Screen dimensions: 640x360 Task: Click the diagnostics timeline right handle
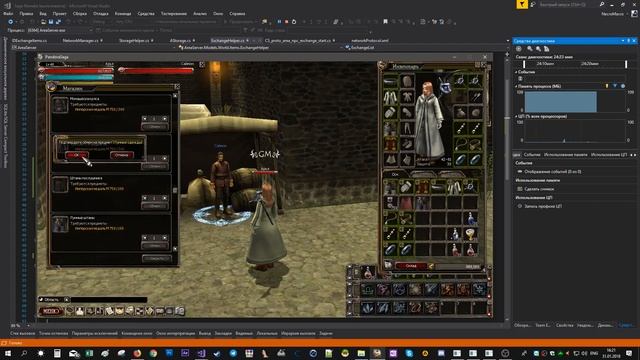click(x=626, y=64)
